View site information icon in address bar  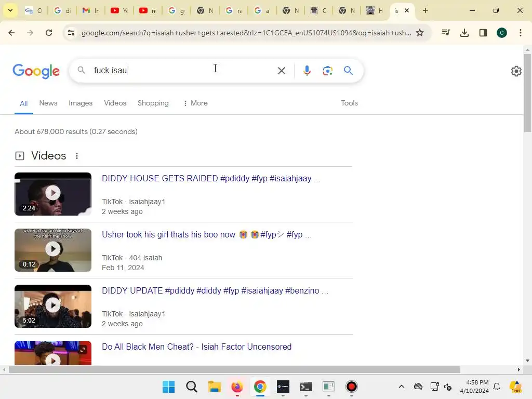[71, 33]
